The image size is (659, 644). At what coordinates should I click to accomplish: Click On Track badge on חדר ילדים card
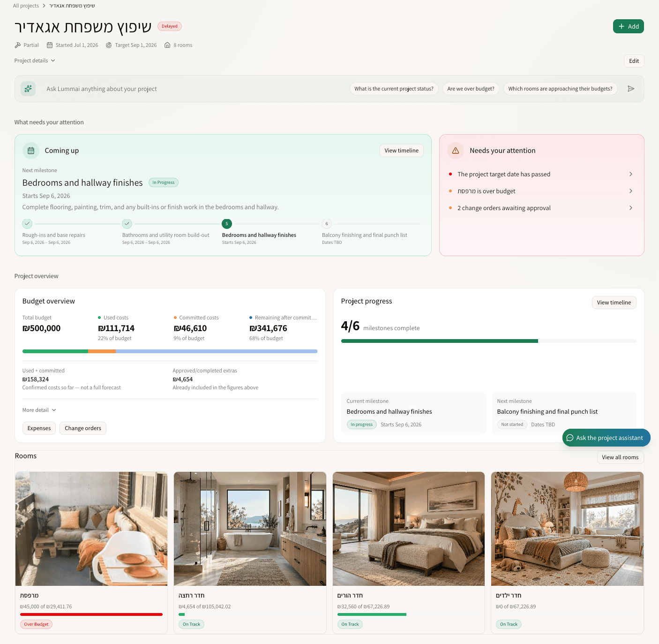click(509, 624)
